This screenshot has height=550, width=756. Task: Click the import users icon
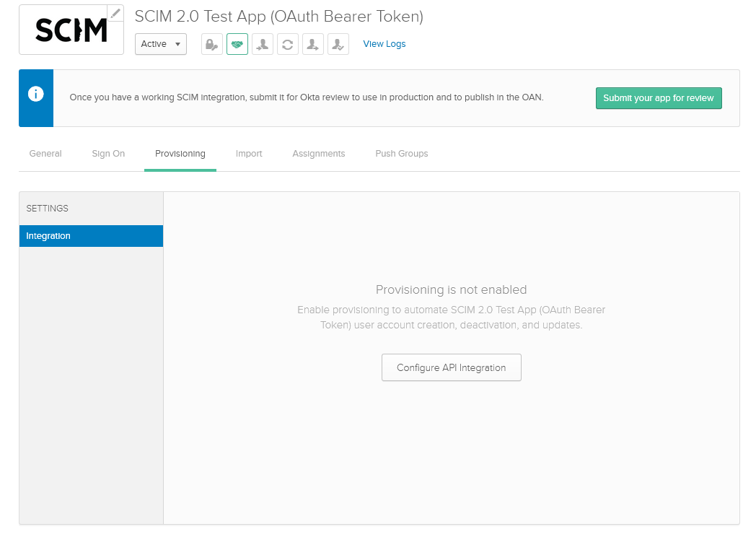263,44
